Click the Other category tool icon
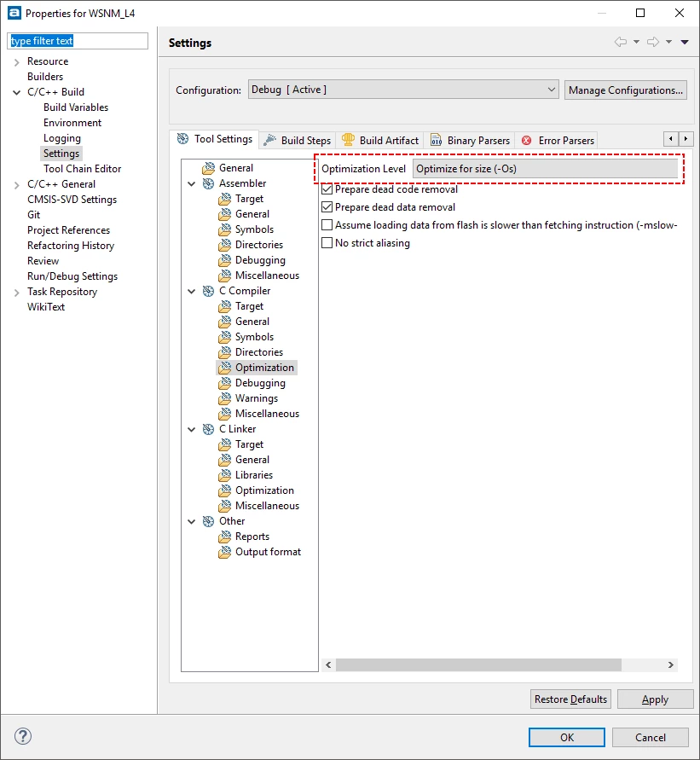 pos(208,521)
